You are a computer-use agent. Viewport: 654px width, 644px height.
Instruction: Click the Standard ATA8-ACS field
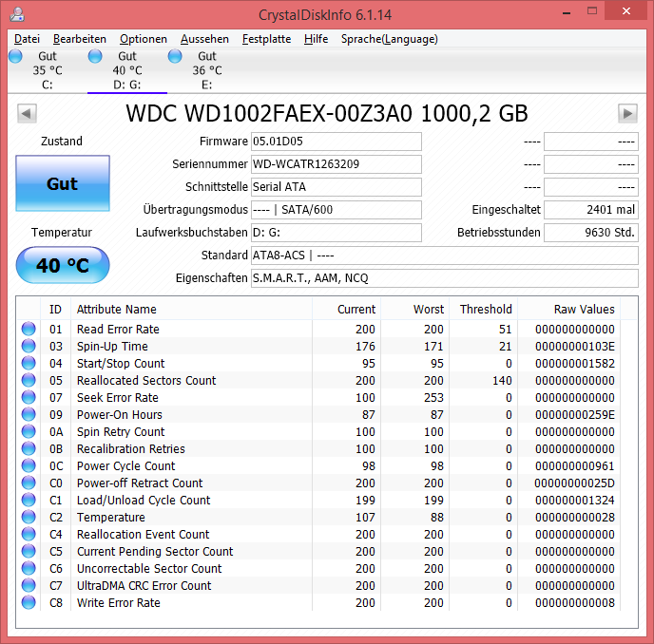(445, 256)
